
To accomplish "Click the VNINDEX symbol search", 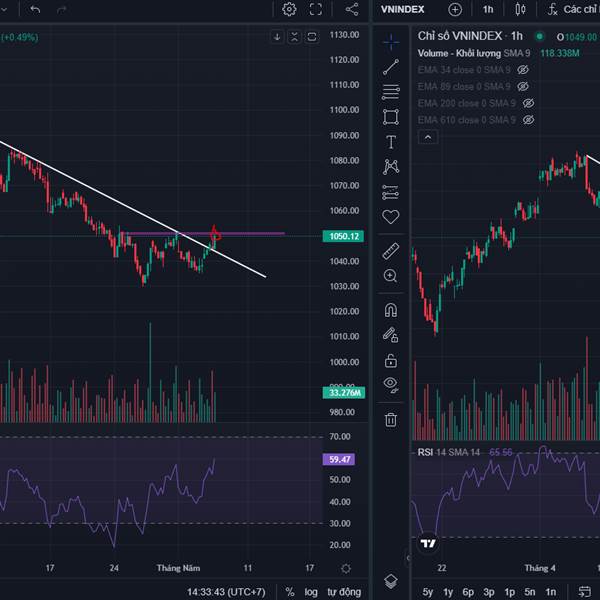I will (403, 9).
